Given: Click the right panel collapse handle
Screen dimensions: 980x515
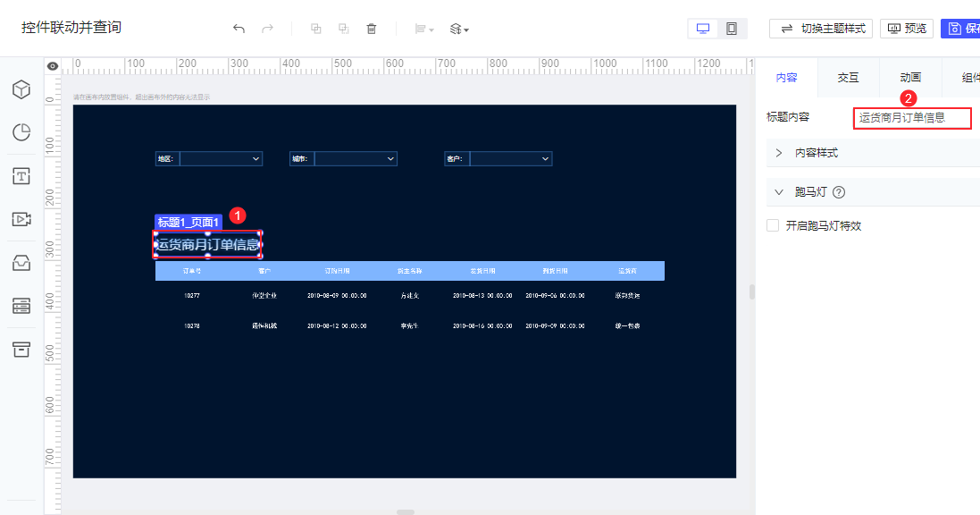Looking at the screenshot, I should (x=752, y=292).
